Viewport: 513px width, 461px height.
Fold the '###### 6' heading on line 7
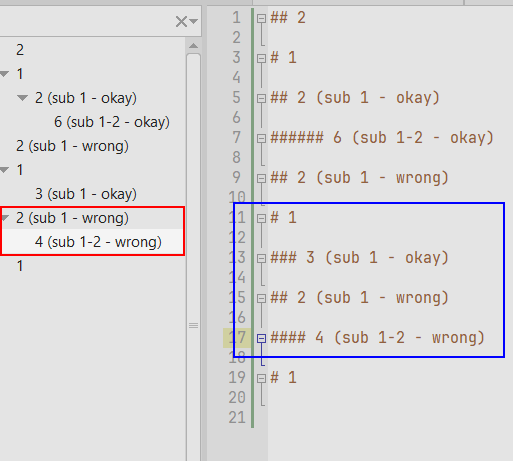[x=262, y=138]
